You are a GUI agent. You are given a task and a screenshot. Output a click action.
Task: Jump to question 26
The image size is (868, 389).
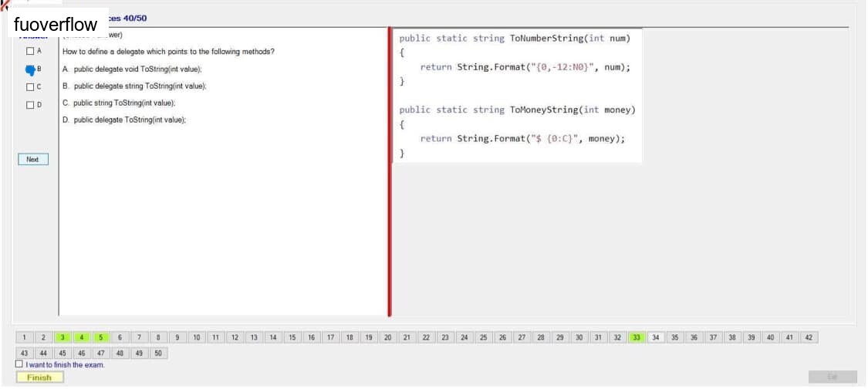click(x=502, y=337)
